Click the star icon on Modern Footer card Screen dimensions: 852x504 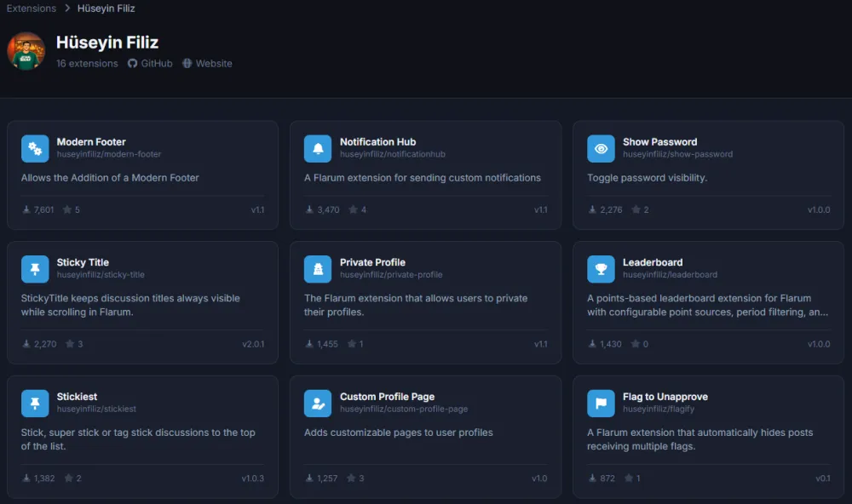click(x=67, y=209)
